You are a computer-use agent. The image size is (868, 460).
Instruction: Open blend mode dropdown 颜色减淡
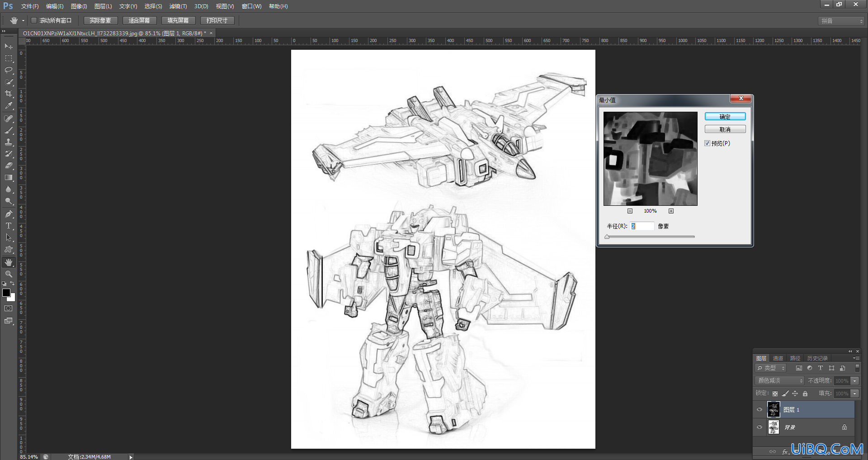(780, 381)
